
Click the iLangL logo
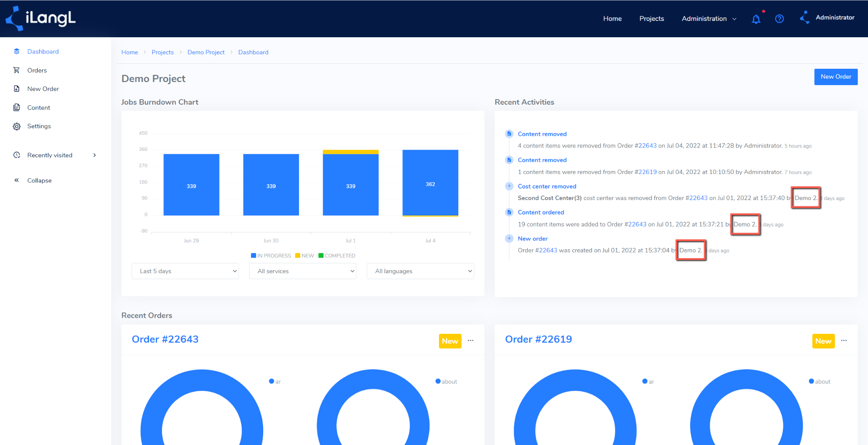pyautogui.click(x=41, y=18)
